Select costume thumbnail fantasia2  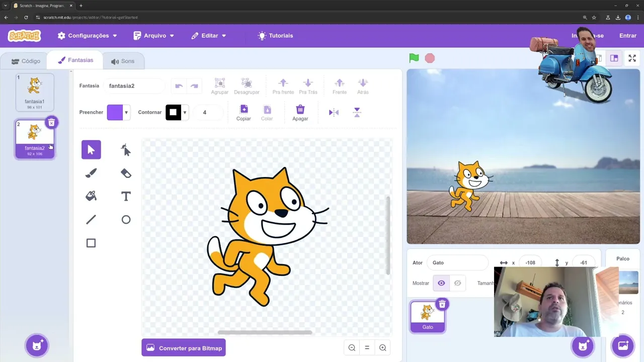(35, 139)
